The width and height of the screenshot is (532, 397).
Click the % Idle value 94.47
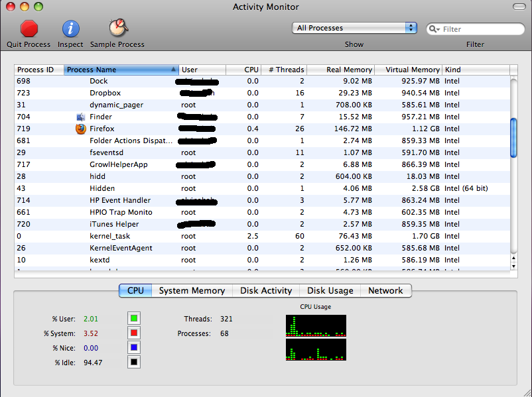(x=93, y=363)
